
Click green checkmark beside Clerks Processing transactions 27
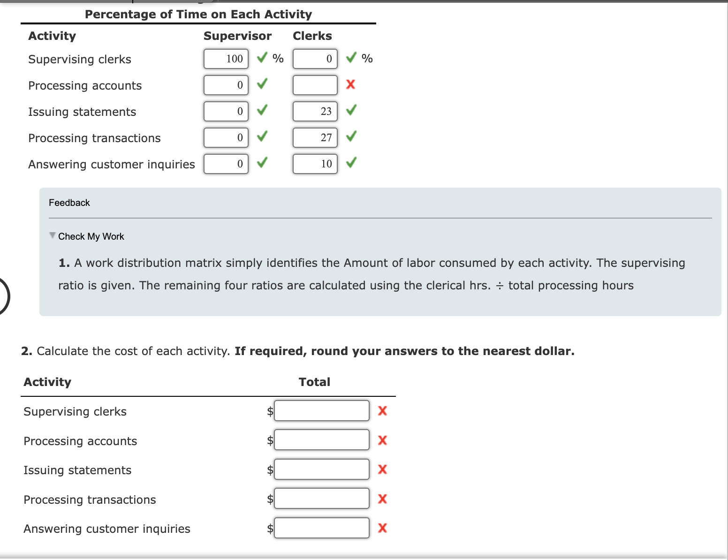pos(351,136)
